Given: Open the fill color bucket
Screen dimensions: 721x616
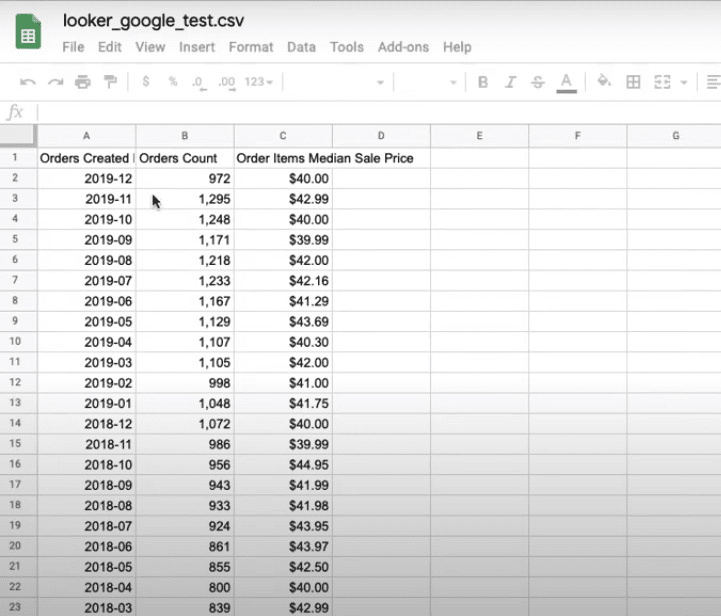Looking at the screenshot, I should pos(604,81).
